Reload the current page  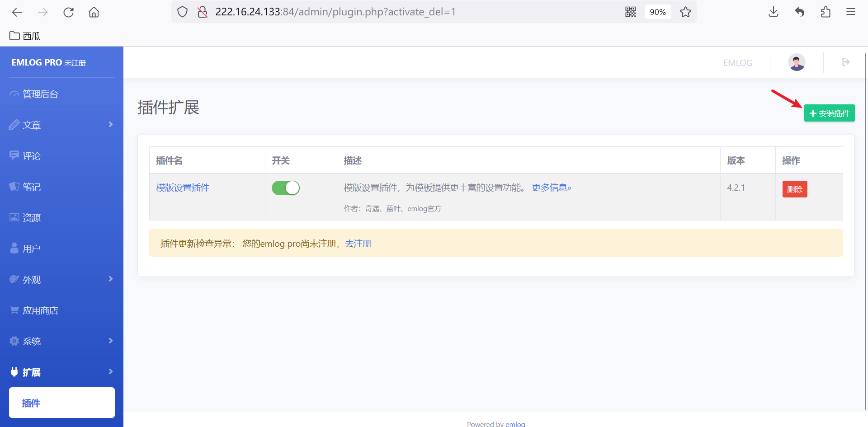click(69, 12)
